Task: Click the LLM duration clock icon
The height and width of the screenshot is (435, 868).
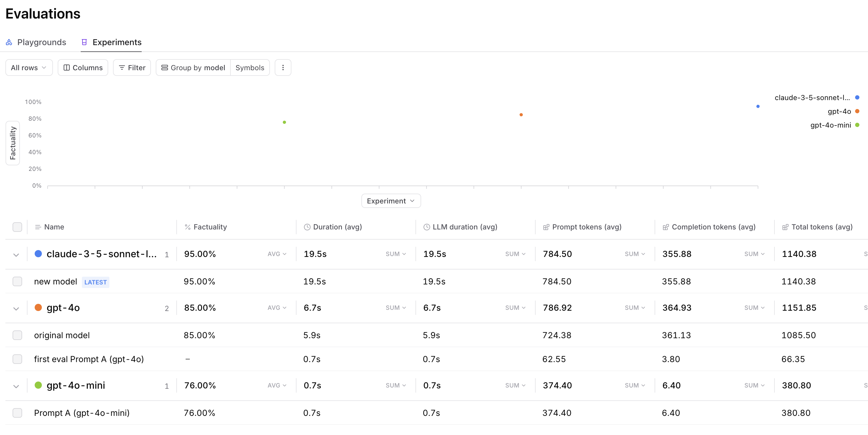Action: tap(427, 227)
